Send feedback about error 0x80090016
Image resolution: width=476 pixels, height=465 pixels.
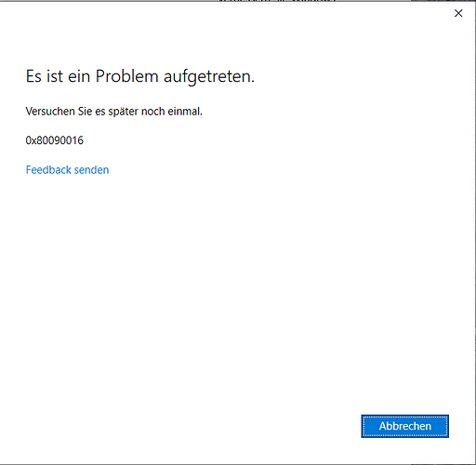tap(67, 170)
